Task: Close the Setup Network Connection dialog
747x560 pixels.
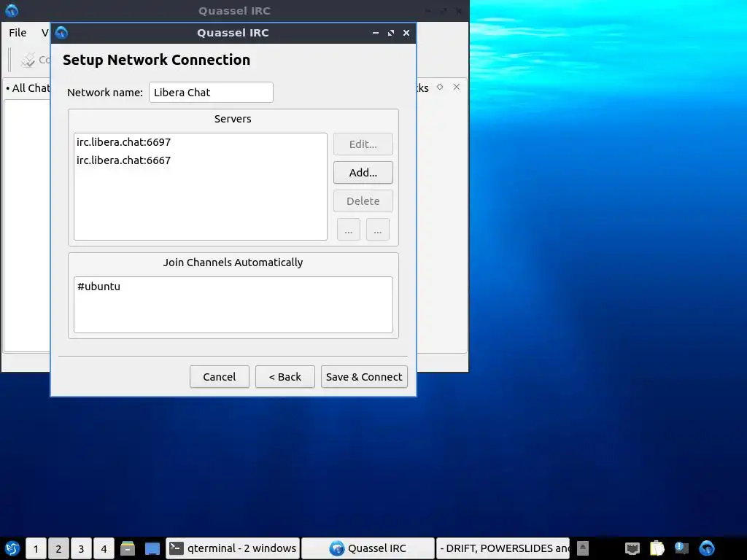Action: [406, 33]
